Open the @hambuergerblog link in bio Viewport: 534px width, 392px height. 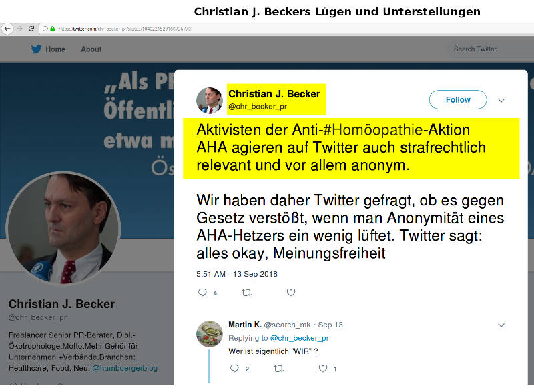[125, 368]
